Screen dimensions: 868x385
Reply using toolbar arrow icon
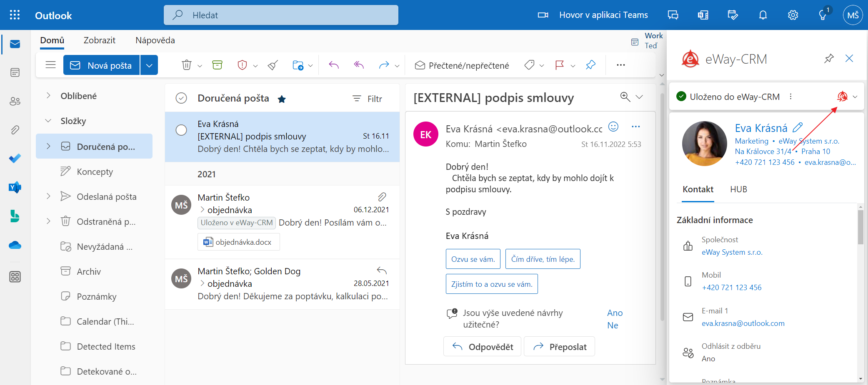click(334, 65)
